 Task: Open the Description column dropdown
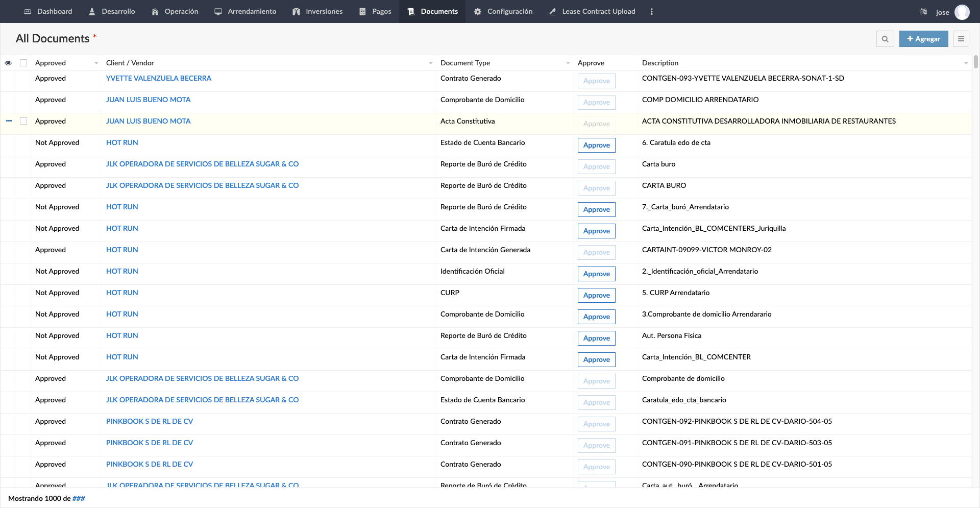966,63
